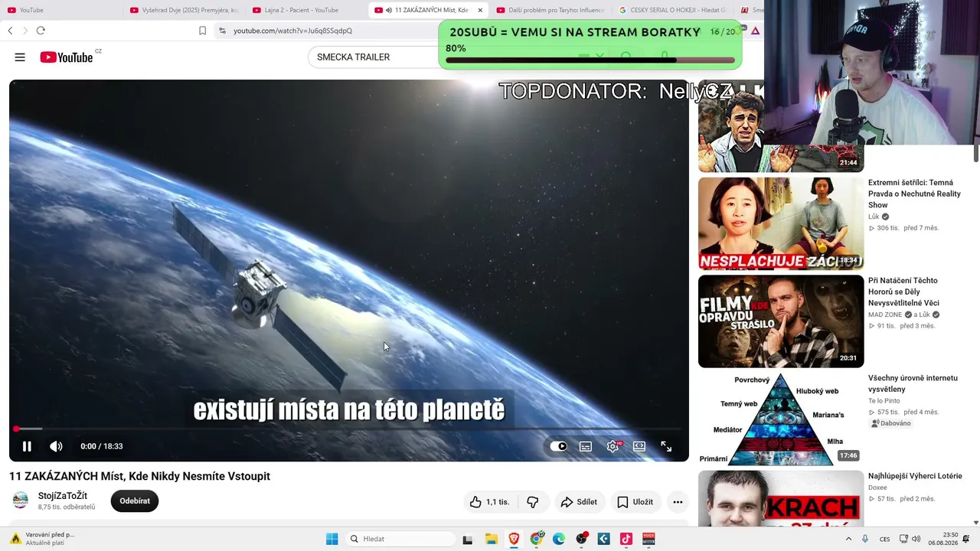This screenshot has height=551, width=980.
Task: Open the TikTok taskbar icon
Action: tap(626, 539)
